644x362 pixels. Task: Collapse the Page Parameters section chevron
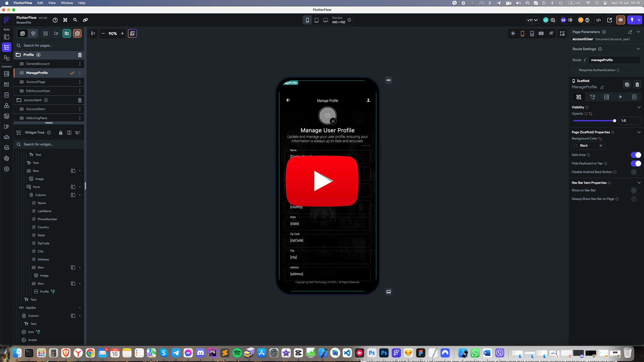(x=638, y=32)
